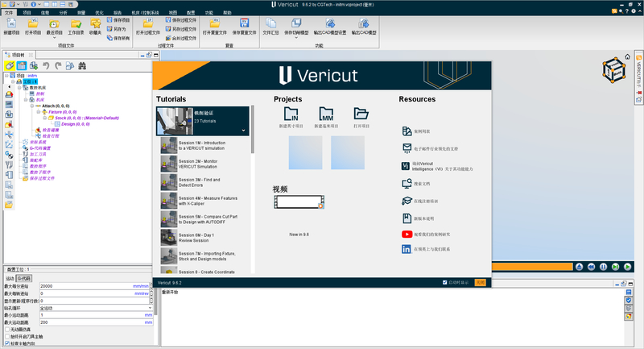Click the orange 关闭 button in welcome dialog
The height and width of the screenshot is (349, 644).
click(480, 282)
